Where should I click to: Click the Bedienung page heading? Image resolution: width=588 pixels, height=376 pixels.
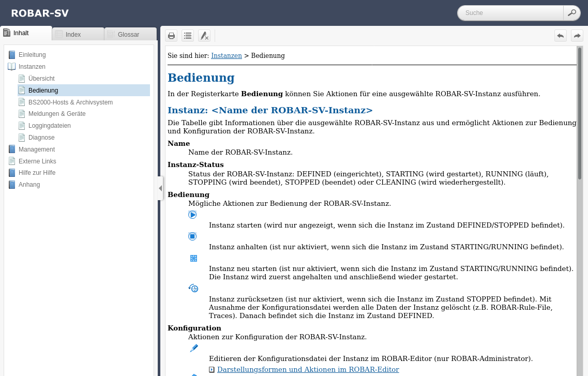coord(201,78)
